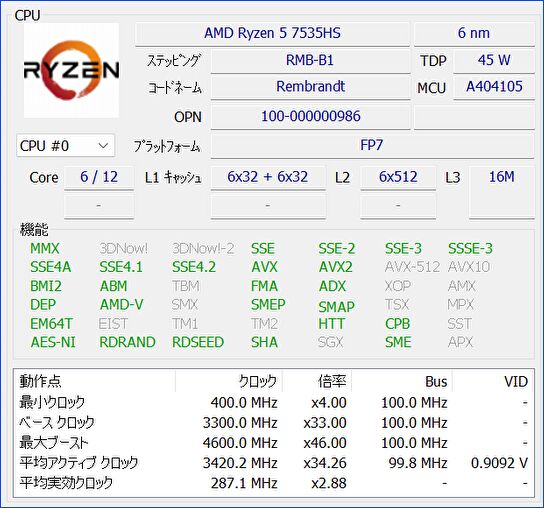Click the SSE4A feature label
Image resolution: width=544 pixels, height=508 pixels.
(x=51, y=267)
